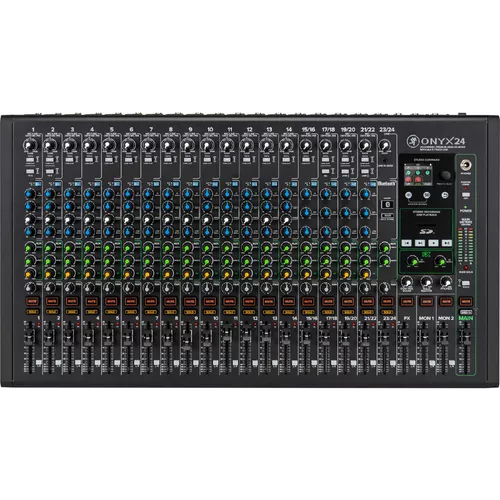Click the Bluetooth label
This screenshot has height=500, width=500.
387,184
